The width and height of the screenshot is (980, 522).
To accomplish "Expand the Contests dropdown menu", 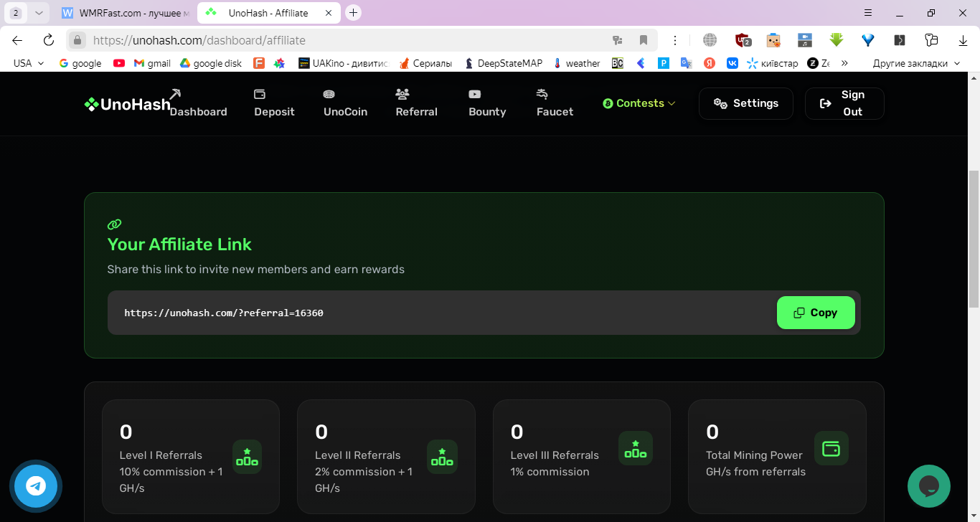I will coord(639,103).
